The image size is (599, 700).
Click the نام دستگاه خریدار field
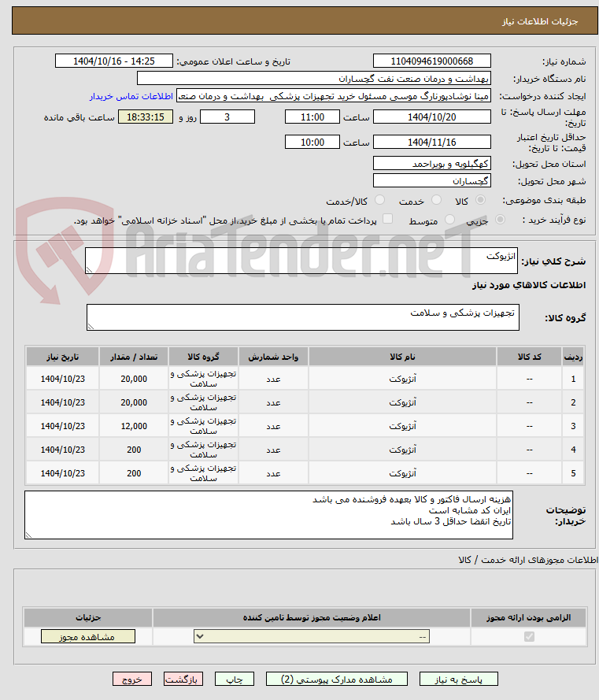coord(314,79)
